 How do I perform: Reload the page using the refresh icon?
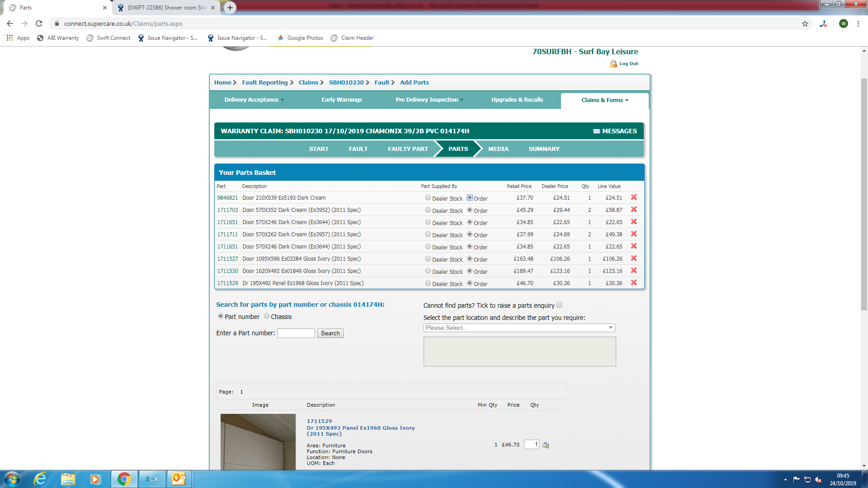point(39,23)
